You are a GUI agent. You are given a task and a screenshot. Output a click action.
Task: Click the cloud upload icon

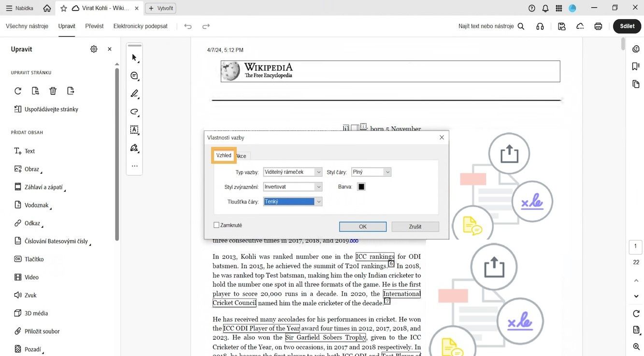[580, 27]
